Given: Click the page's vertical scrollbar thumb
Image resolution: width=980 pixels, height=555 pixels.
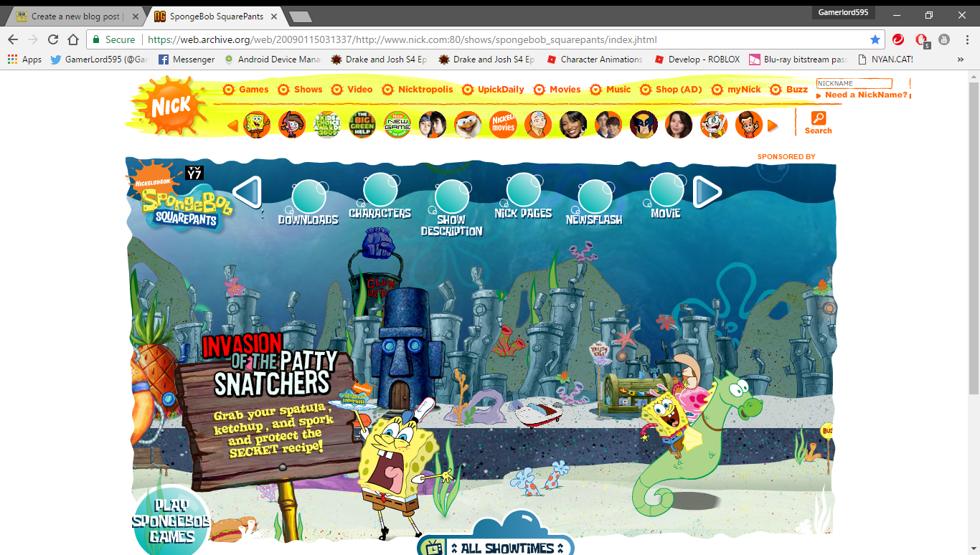Looking at the screenshot, I should coord(974,237).
